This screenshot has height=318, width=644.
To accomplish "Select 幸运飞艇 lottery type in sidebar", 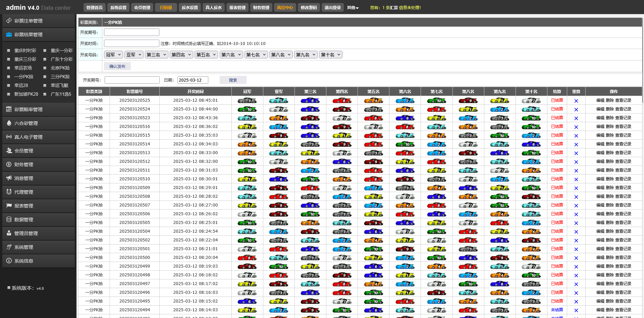I will [59, 85].
